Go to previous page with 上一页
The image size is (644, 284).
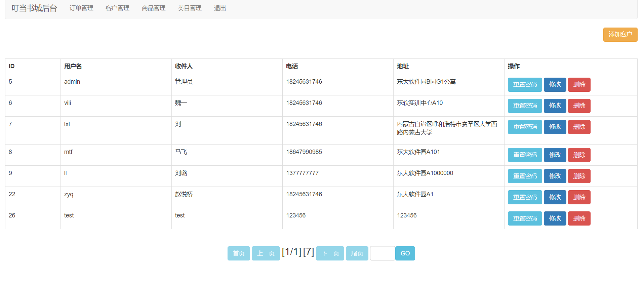(266, 253)
